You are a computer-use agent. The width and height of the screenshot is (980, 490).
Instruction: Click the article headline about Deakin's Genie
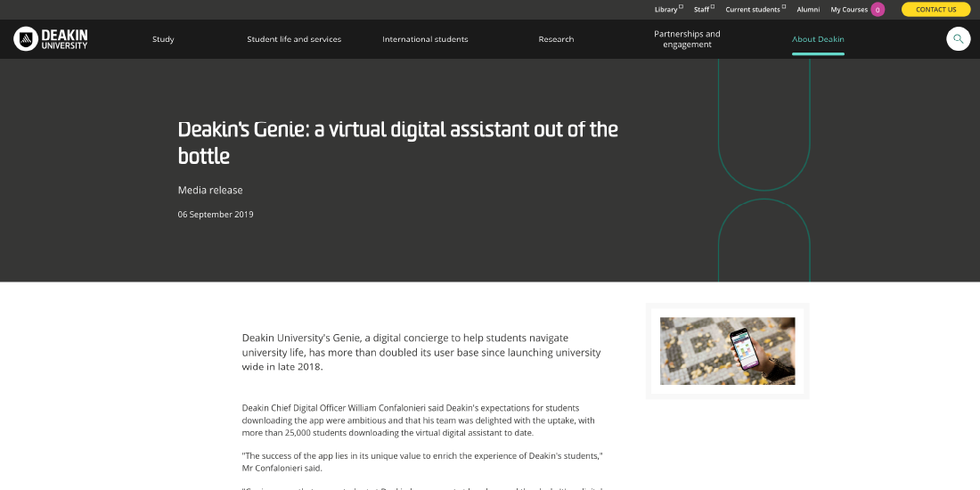click(x=397, y=143)
